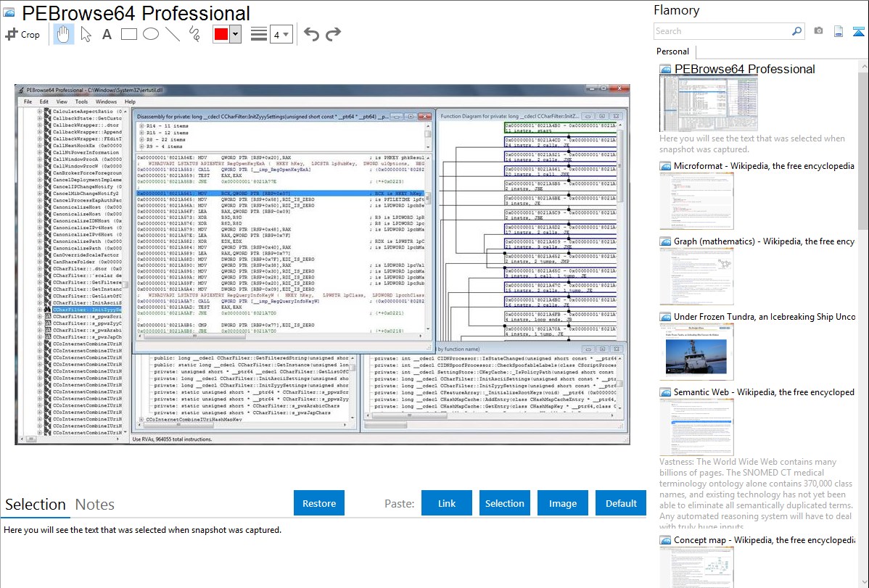Choose the arrow pointer tool
This screenshot has width=869, height=588.
tap(86, 34)
